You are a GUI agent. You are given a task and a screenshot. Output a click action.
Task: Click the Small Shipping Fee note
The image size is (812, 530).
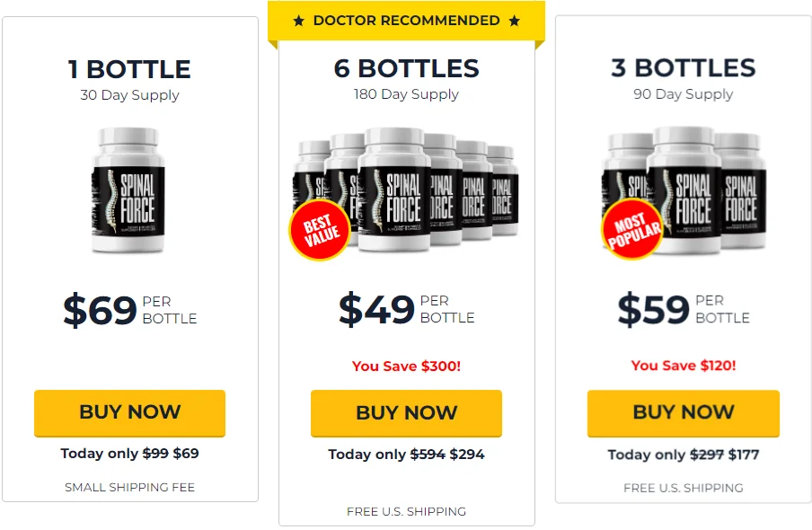tap(129, 487)
